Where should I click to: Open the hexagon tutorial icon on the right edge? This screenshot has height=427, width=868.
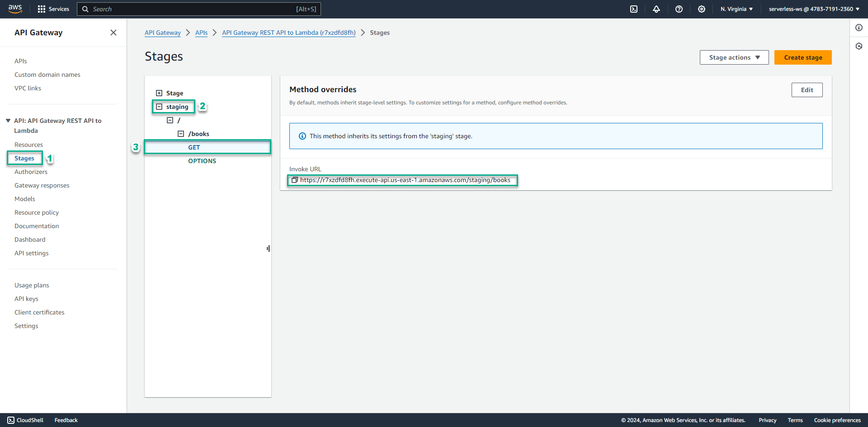click(859, 46)
